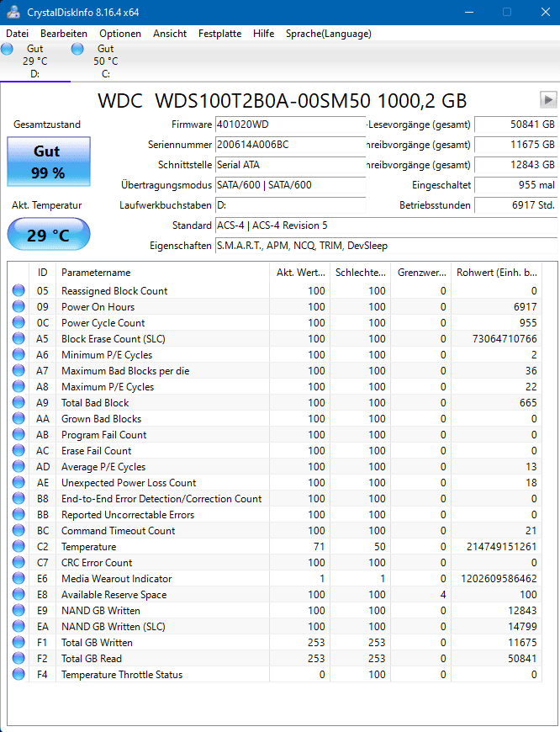Click status orb for Command Timeout Count

[x=18, y=530]
